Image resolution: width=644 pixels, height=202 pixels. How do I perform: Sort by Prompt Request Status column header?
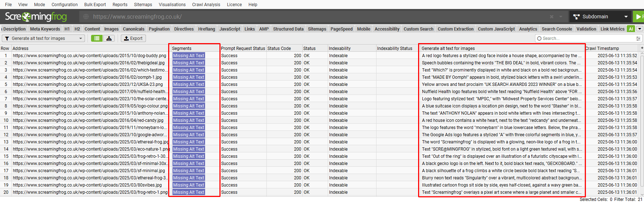click(x=243, y=48)
